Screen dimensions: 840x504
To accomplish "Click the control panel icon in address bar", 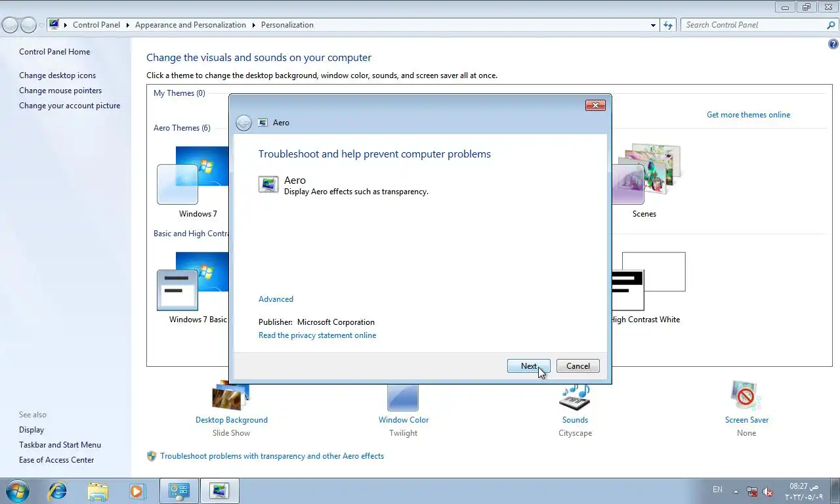I will 54,25.
